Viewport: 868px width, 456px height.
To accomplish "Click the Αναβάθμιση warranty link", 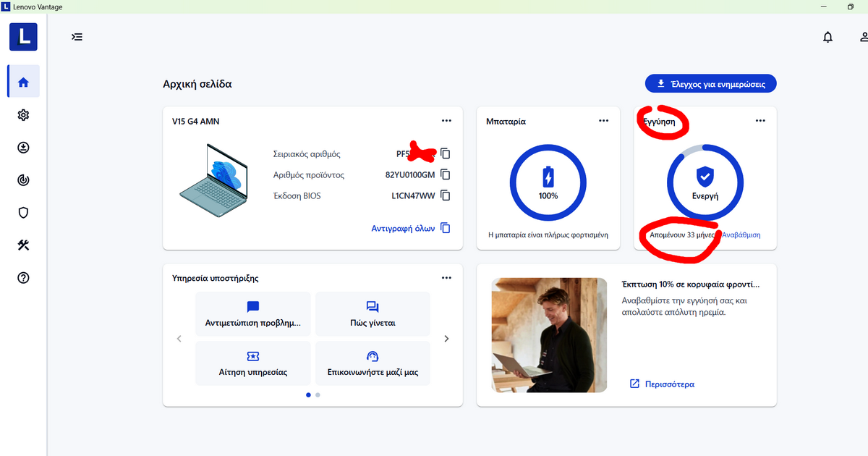I will pos(741,235).
